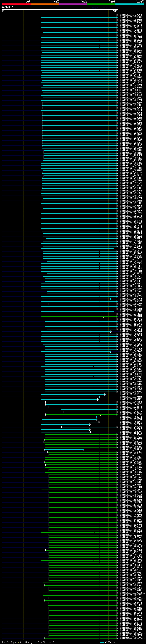Open hit UniRef100_P31155
146x644 pixels.
click(131, 98)
